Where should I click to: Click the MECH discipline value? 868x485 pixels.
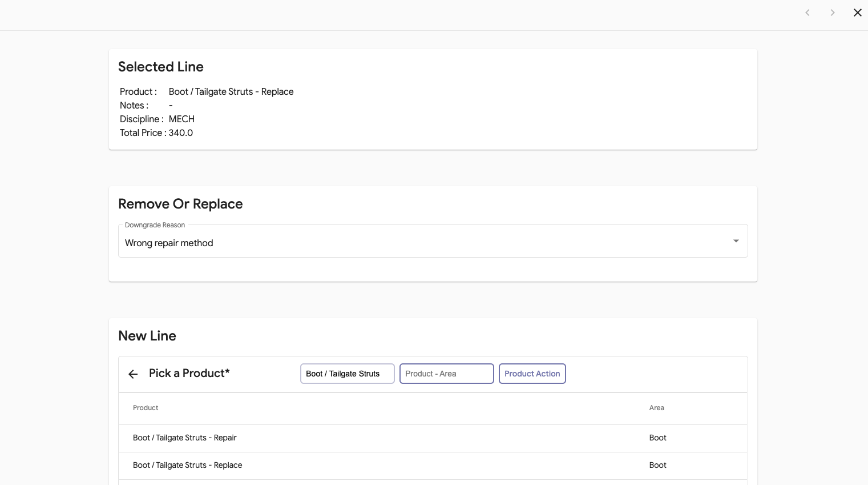[x=181, y=119]
